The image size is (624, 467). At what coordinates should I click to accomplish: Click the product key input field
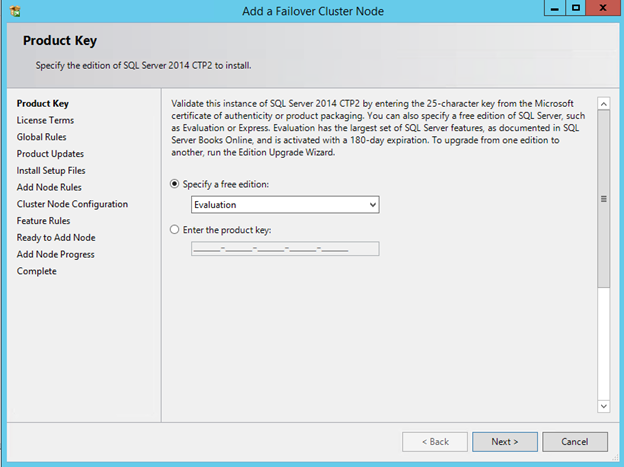285,248
